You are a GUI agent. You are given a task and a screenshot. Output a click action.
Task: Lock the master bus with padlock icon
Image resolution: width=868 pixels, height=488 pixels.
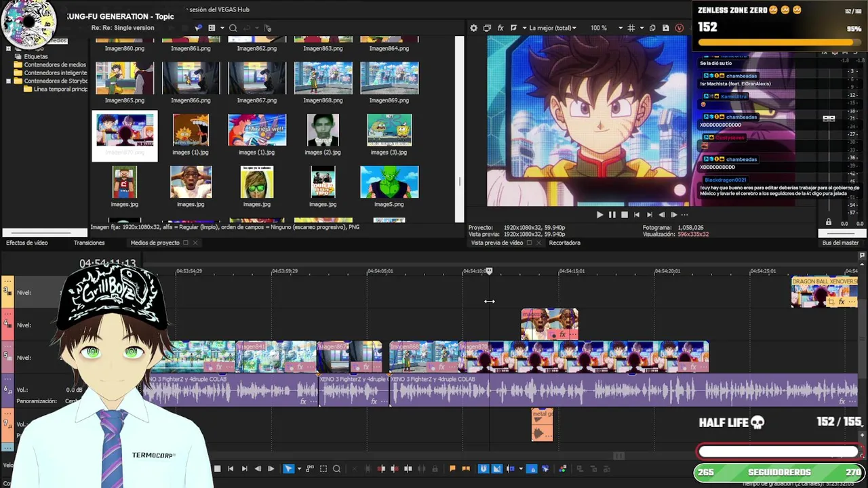tap(828, 222)
